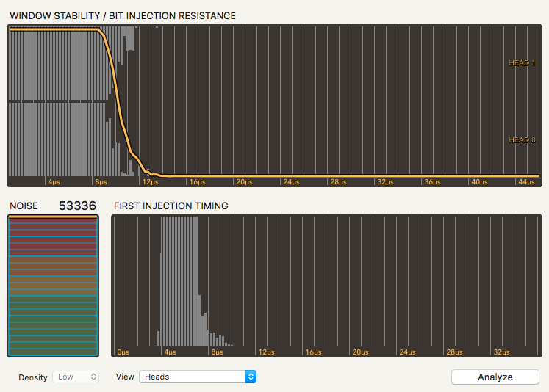
Task: Select the HEAD 0 label in stability chart
Action: click(x=522, y=140)
